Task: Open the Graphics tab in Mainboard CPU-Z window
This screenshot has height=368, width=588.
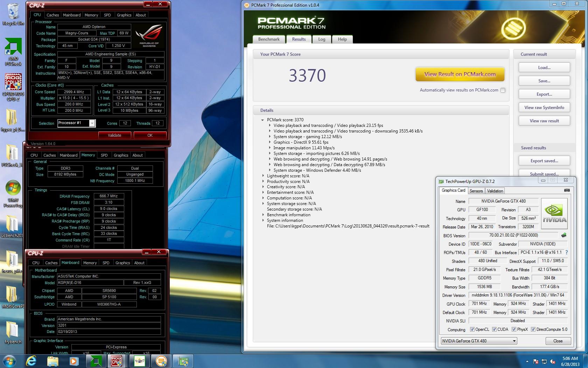Action: (x=123, y=263)
